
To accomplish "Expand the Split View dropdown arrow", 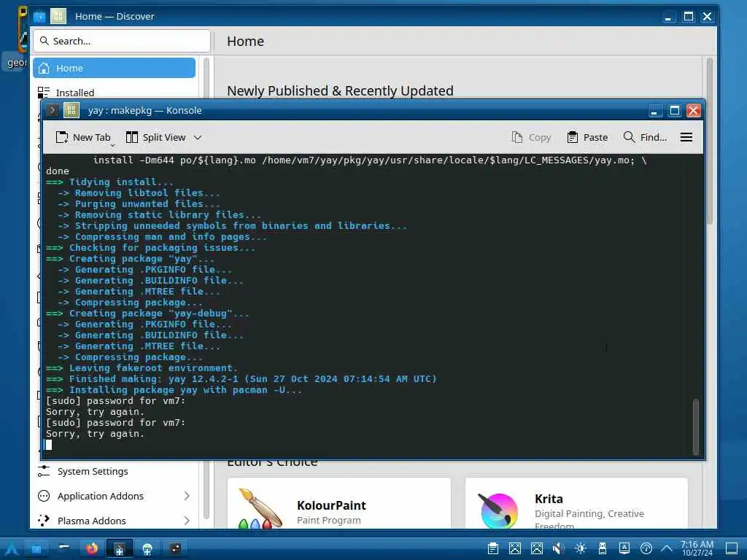I will click(x=198, y=138).
